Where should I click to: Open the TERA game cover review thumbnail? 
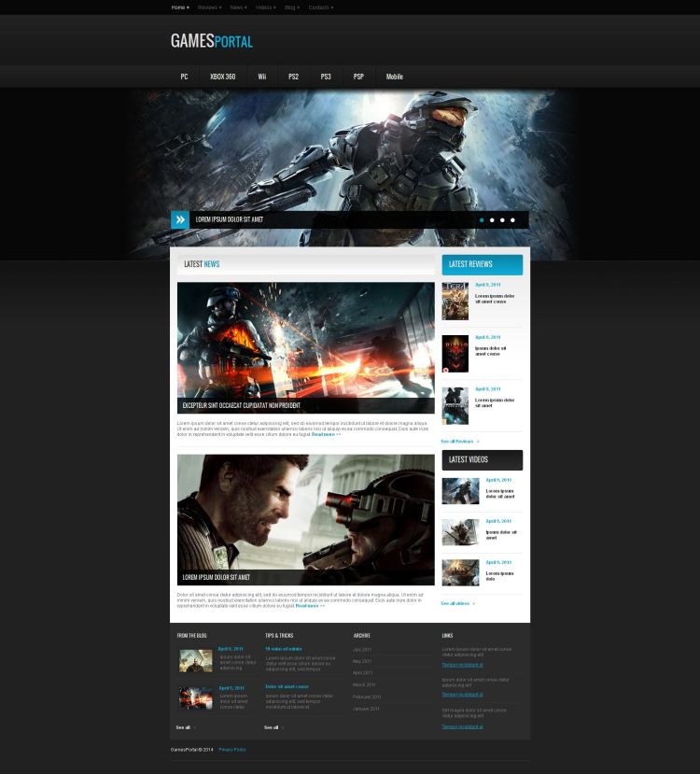coord(455,302)
